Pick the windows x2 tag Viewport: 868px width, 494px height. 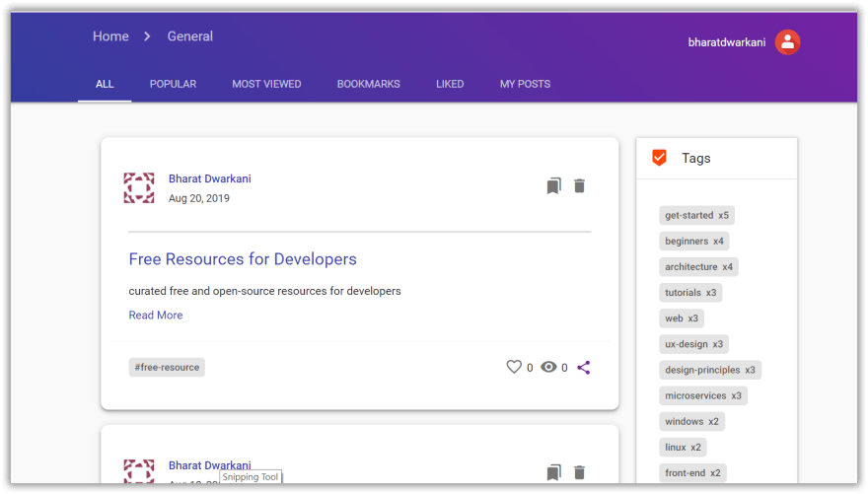click(691, 422)
